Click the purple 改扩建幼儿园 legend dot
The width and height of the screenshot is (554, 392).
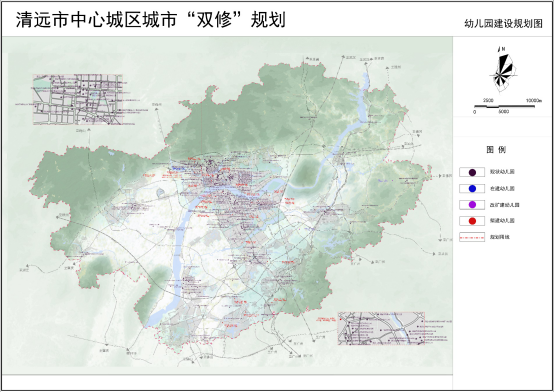click(x=472, y=205)
